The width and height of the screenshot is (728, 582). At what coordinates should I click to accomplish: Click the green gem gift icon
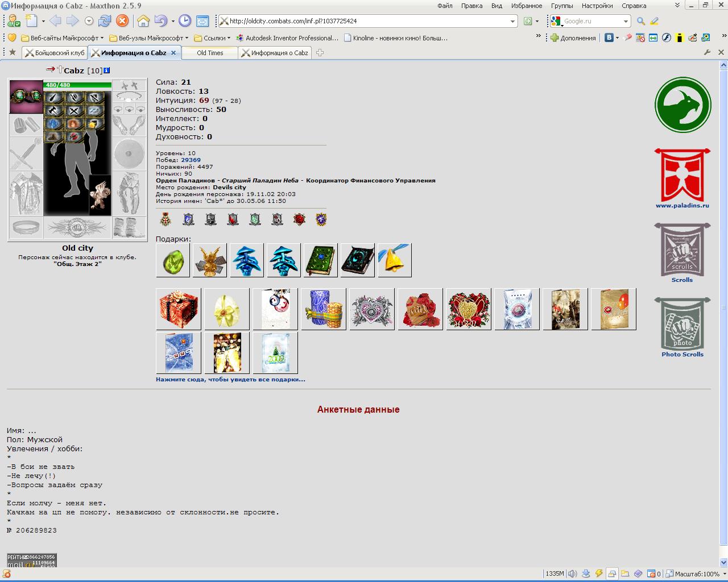click(x=173, y=260)
